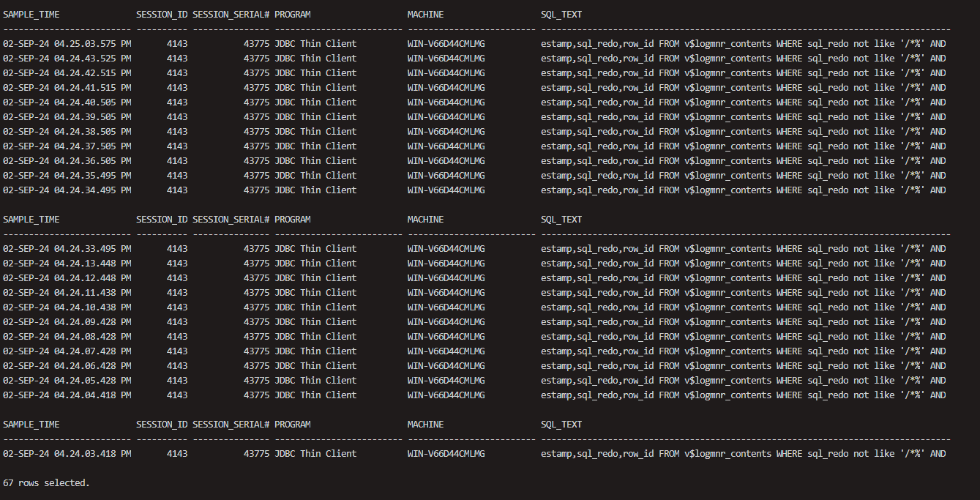This screenshot has width=980, height=500.
Task: Click sample time 02-SEP-24 04.25.03.575 PM
Action: (x=67, y=44)
